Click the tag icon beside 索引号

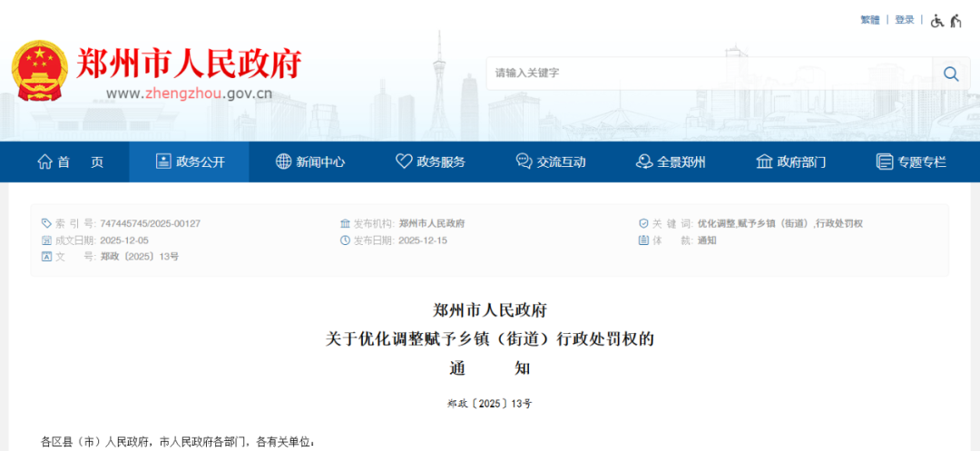46,223
